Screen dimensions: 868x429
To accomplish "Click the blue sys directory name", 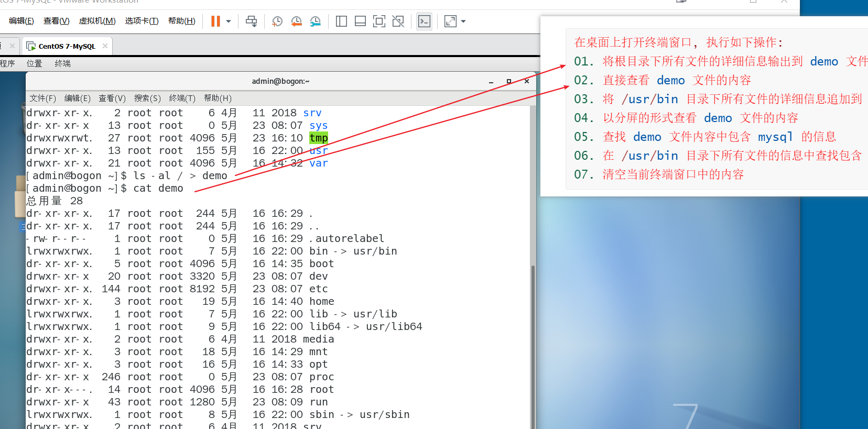I will [319, 126].
